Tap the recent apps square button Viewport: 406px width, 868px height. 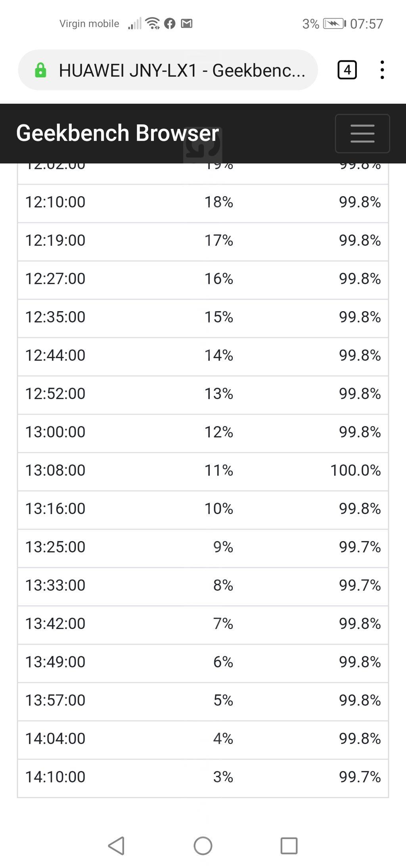289,845
